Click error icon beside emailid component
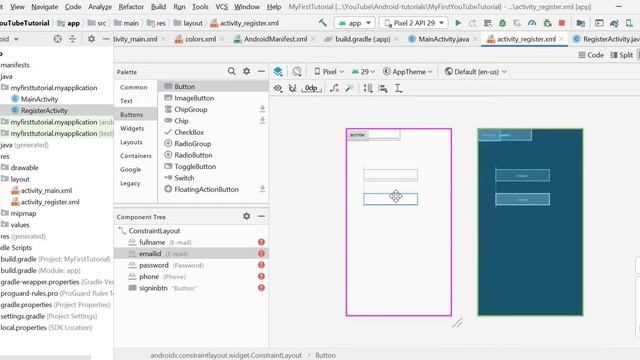Image resolution: width=640 pixels, height=360 pixels. (261, 253)
